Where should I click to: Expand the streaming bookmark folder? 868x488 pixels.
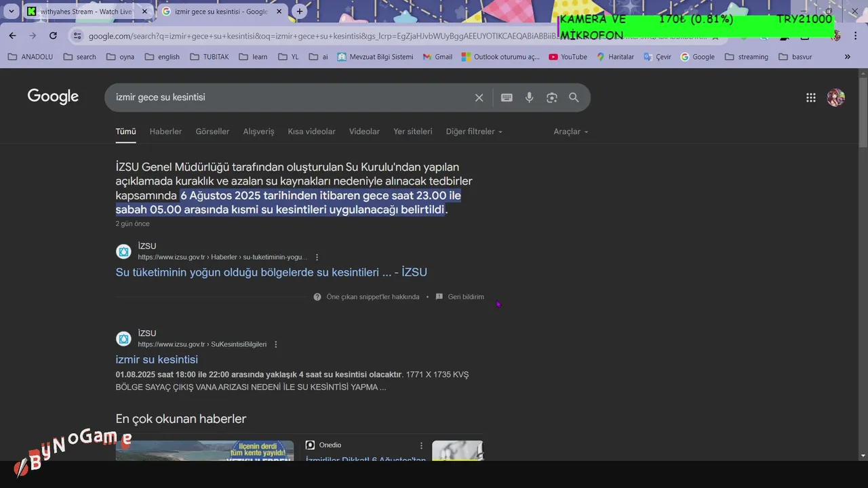click(x=746, y=57)
